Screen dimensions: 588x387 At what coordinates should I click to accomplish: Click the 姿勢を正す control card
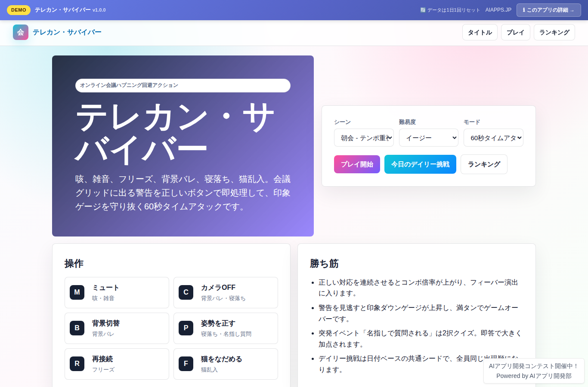pos(226,328)
